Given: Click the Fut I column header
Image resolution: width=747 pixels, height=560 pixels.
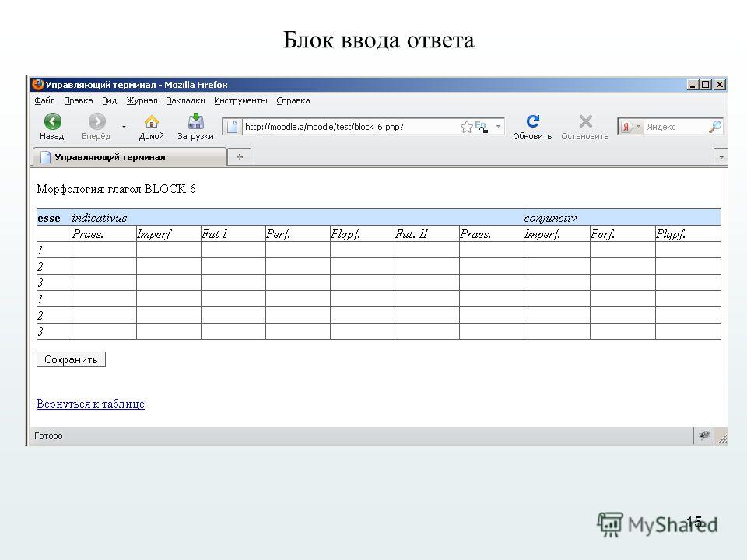Looking at the screenshot, I should pyautogui.click(x=233, y=233).
